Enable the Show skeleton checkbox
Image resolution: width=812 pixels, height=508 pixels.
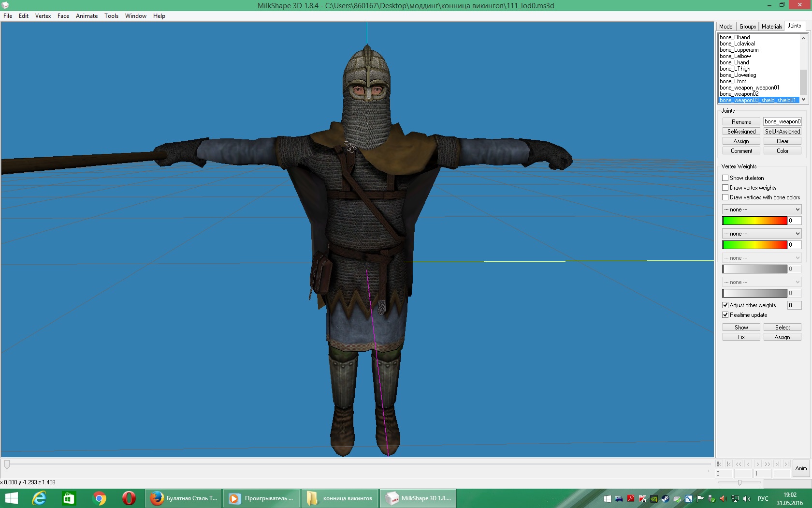pos(725,178)
